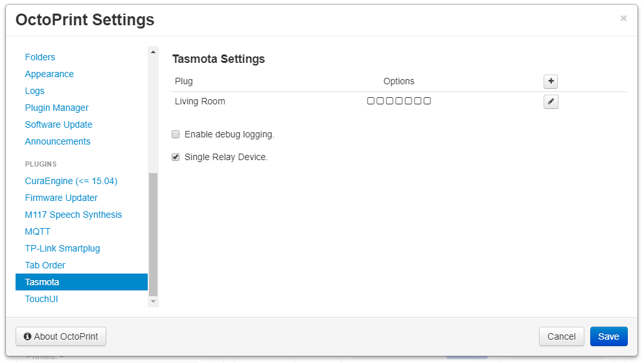Open Software Update settings
This screenshot has width=644, height=363.
pos(58,124)
